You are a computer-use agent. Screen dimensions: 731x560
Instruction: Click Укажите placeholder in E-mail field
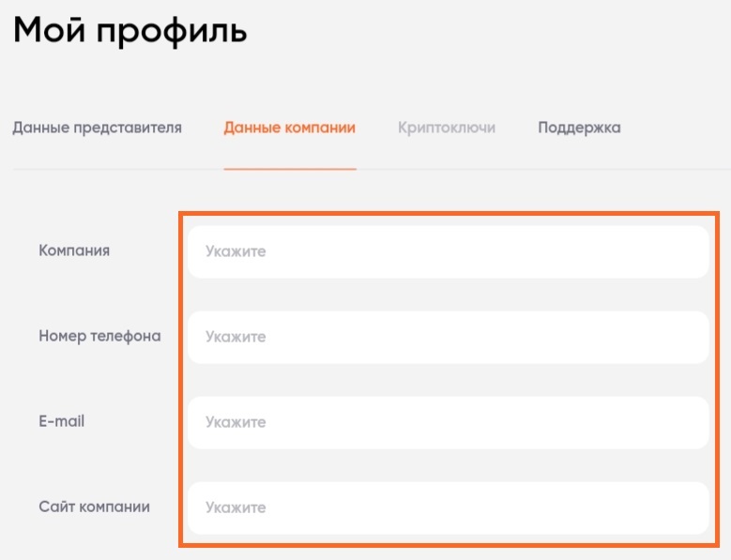(236, 422)
